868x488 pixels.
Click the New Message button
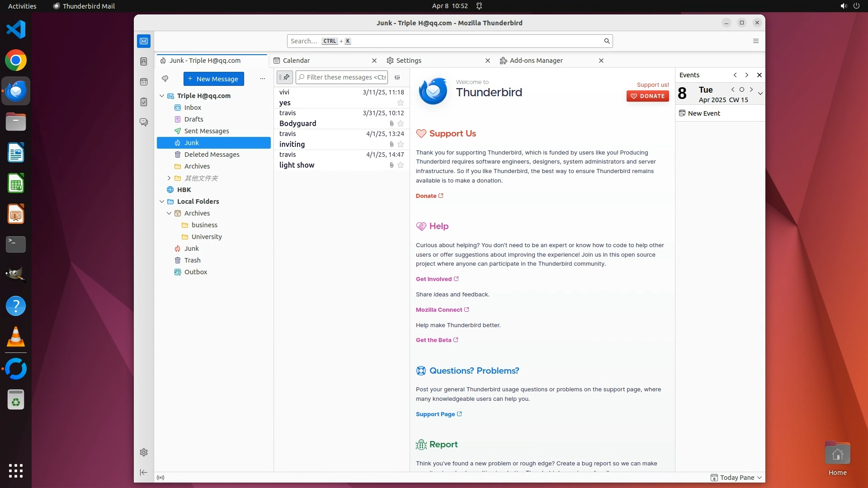pos(213,79)
